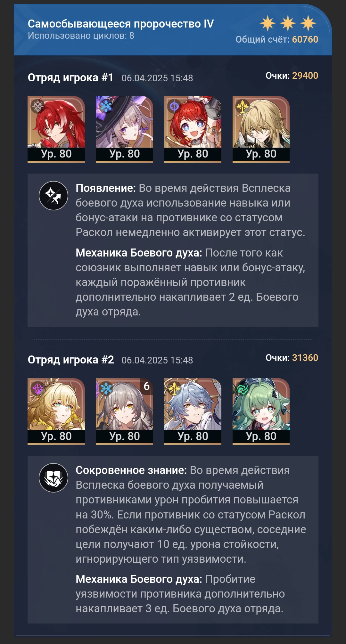This screenshot has width=346, height=644.
Task: Click the red-haired character's path icon, team 1
Action: 37,106
